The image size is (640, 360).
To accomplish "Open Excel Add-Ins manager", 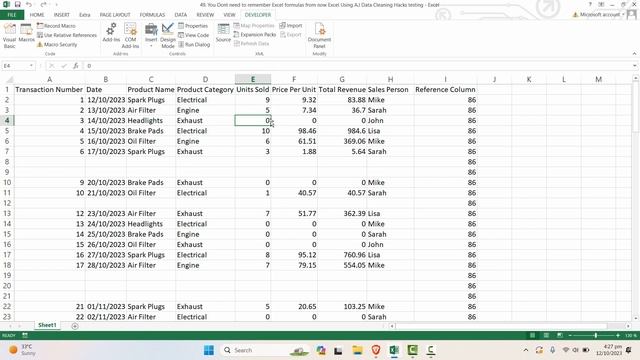I will tap(111, 33).
